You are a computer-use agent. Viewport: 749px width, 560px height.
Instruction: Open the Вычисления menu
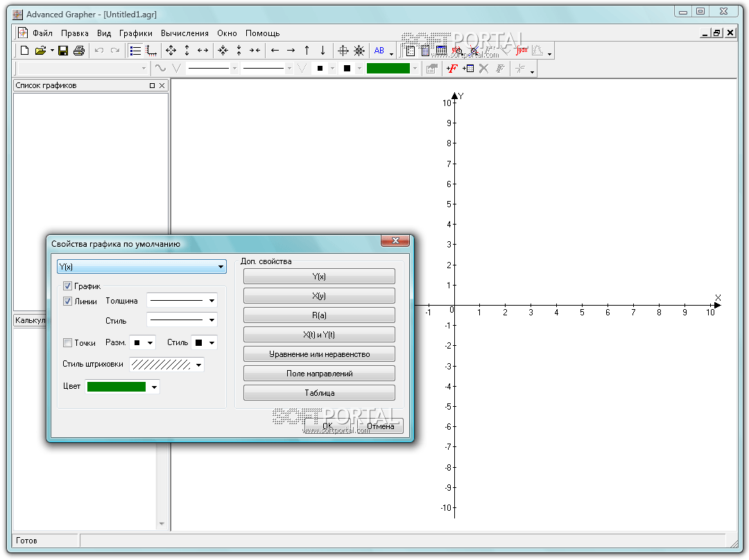[184, 33]
